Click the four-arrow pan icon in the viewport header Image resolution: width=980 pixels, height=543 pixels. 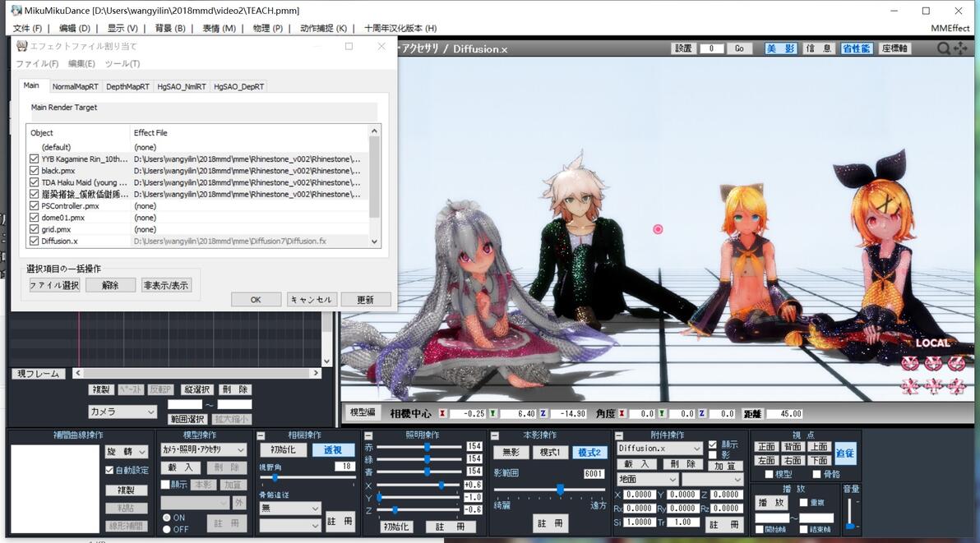click(x=960, y=48)
